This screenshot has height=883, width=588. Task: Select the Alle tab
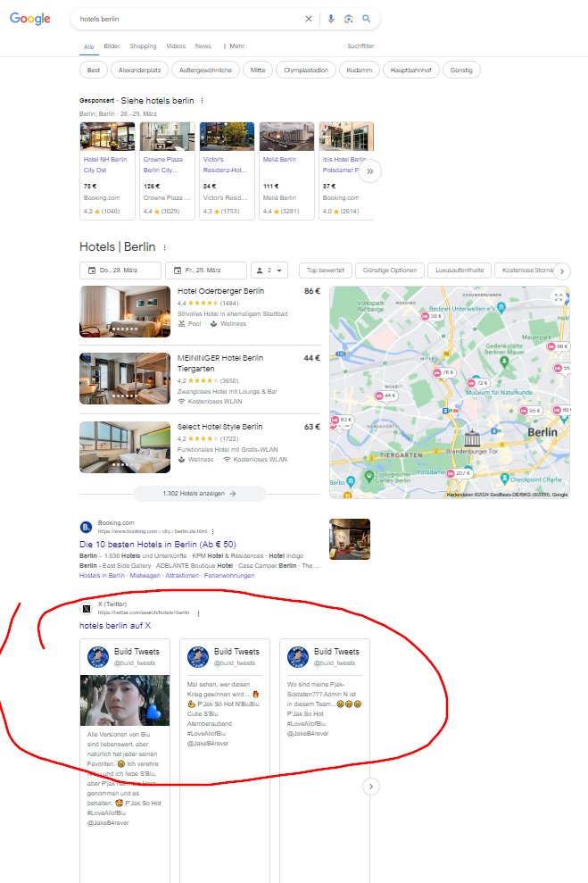(89, 46)
